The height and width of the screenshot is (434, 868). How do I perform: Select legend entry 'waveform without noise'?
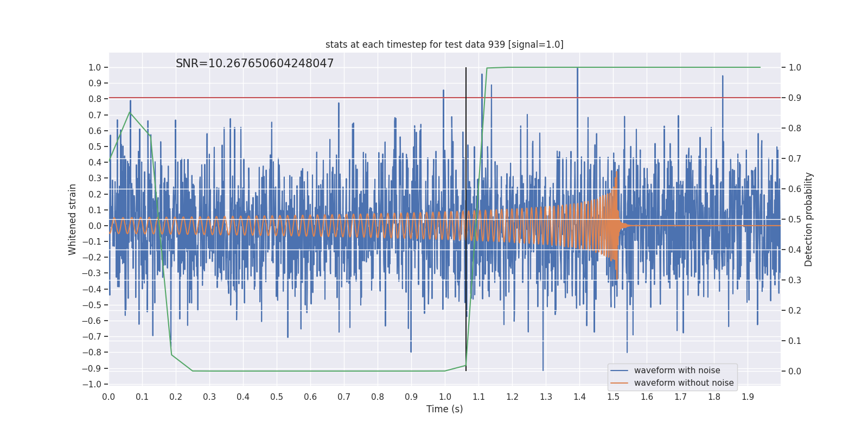coord(684,383)
